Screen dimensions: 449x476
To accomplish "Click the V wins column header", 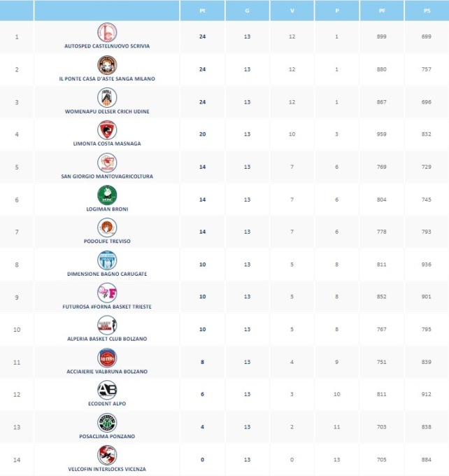I will [x=292, y=10].
